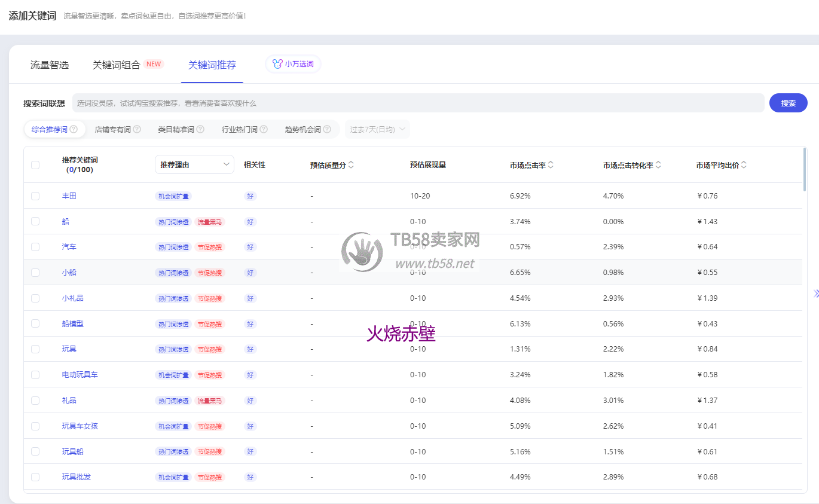Click ¥1.43 average bid in 船 row
Image resolution: width=819 pixels, height=504 pixels.
pyautogui.click(x=707, y=221)
